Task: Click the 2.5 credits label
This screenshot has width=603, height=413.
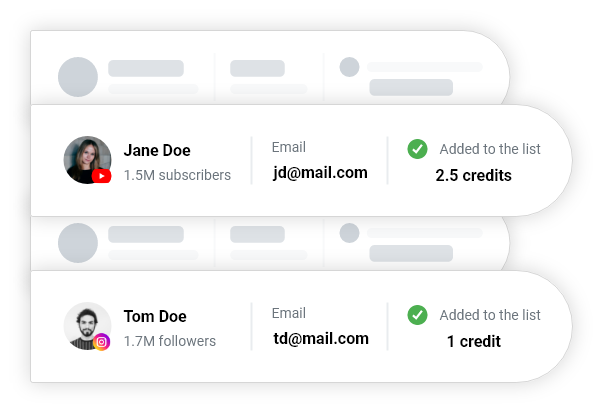Action: (473, 175)
